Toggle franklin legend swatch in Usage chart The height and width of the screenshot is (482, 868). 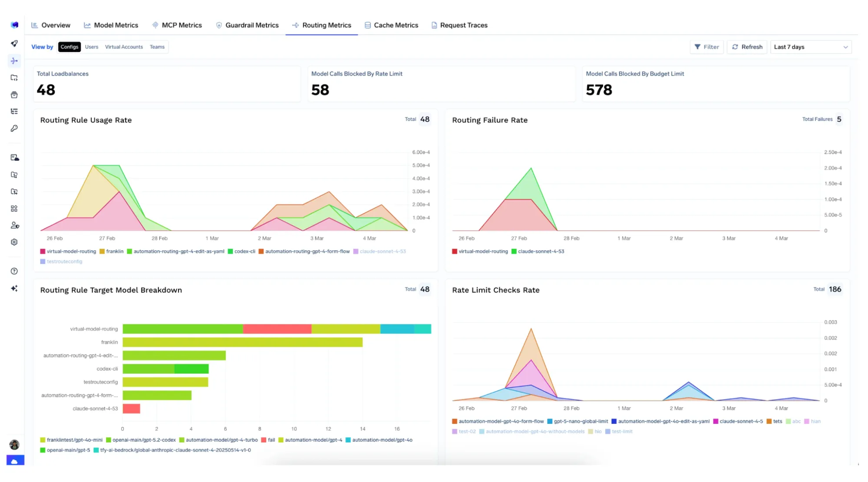(102, 251)
